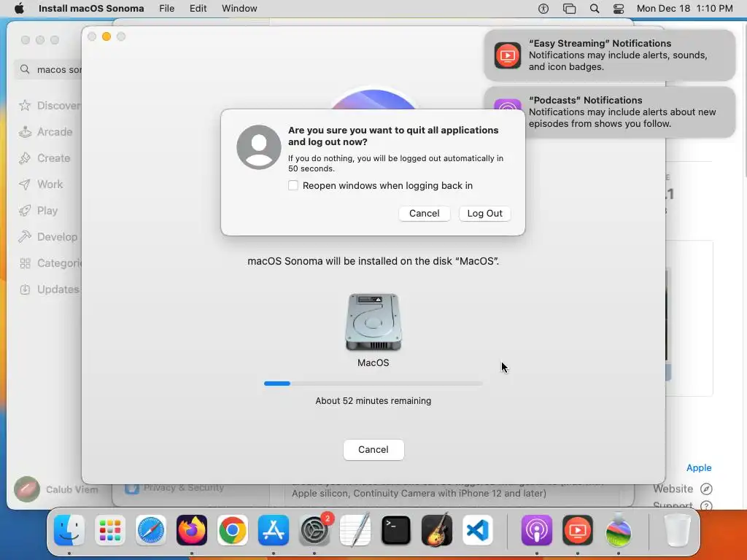
Task: Open GarageBand from the Dock
Action: click(437, 530)
